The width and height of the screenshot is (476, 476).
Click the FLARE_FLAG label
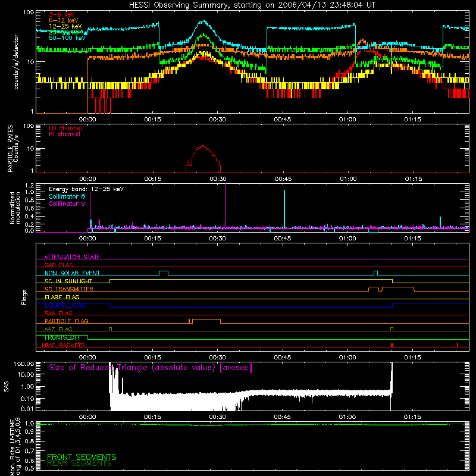tap(62, 297)
